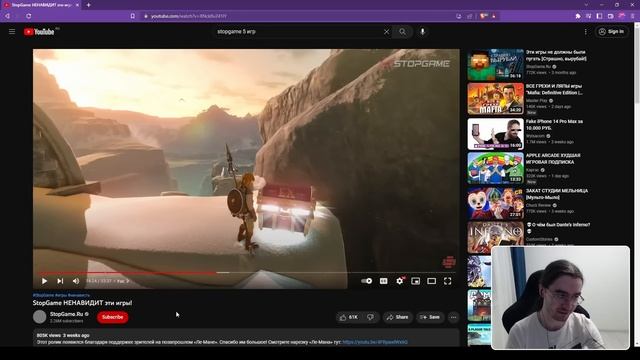Clear the search query with the X
The image size is (640, 360).
pyautogui.click(x=386, y=31)
